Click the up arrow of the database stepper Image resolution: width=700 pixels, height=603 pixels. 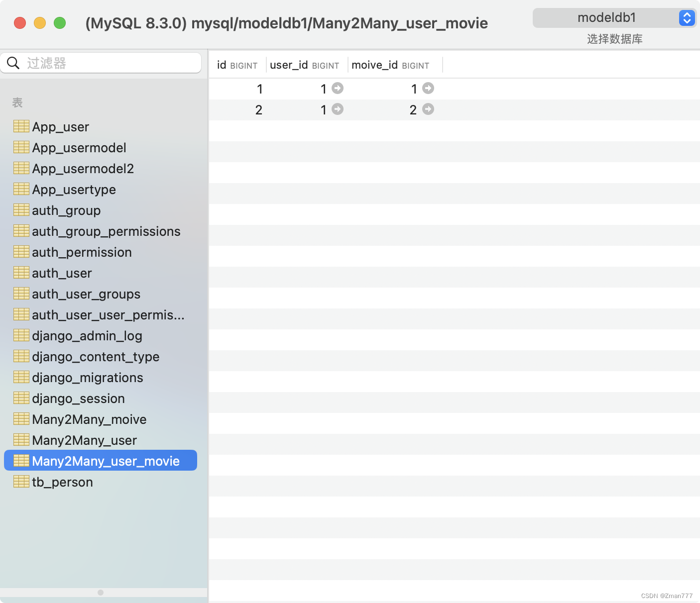coord(687,14)
